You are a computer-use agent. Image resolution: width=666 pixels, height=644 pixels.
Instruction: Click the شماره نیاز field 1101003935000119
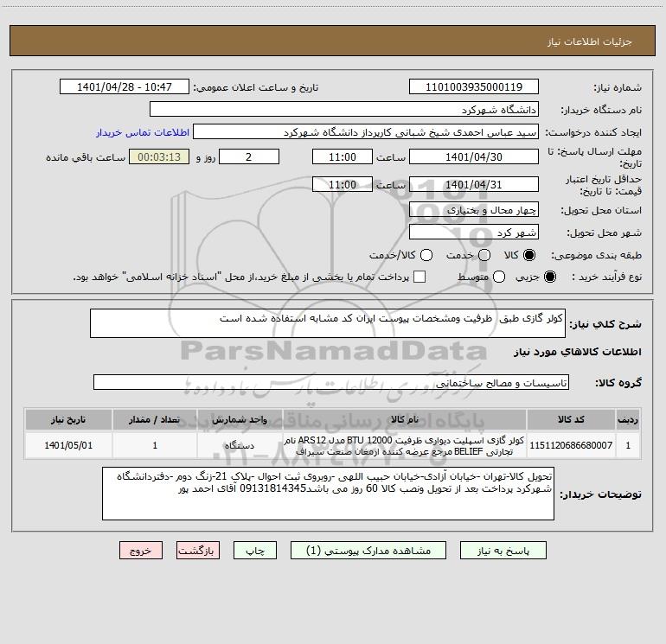pos(474,86)
